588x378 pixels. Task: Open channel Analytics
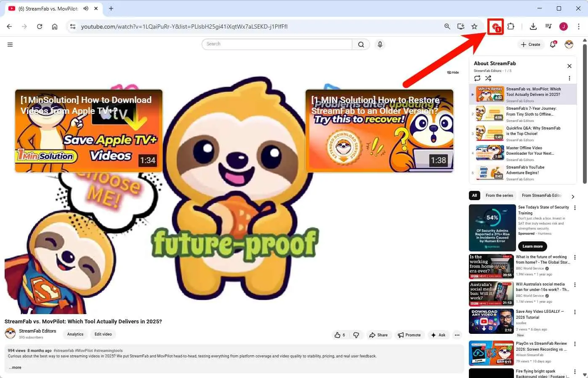[x=75, y=334]
